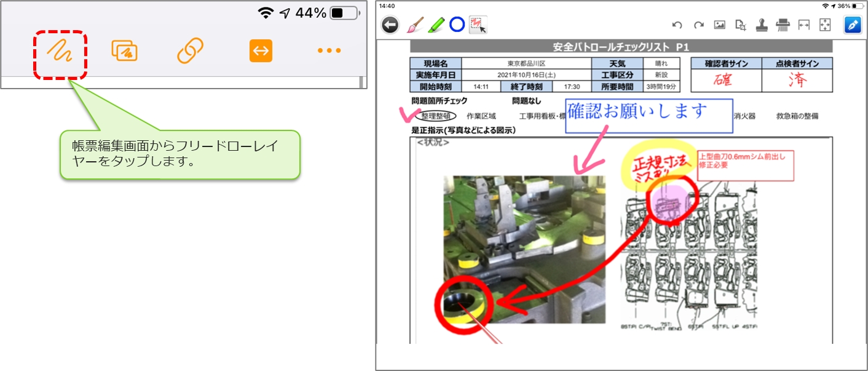Tap the battery icon showing 44%
Image resolution: width=868 pixels, height=371 pixels.
344,12
